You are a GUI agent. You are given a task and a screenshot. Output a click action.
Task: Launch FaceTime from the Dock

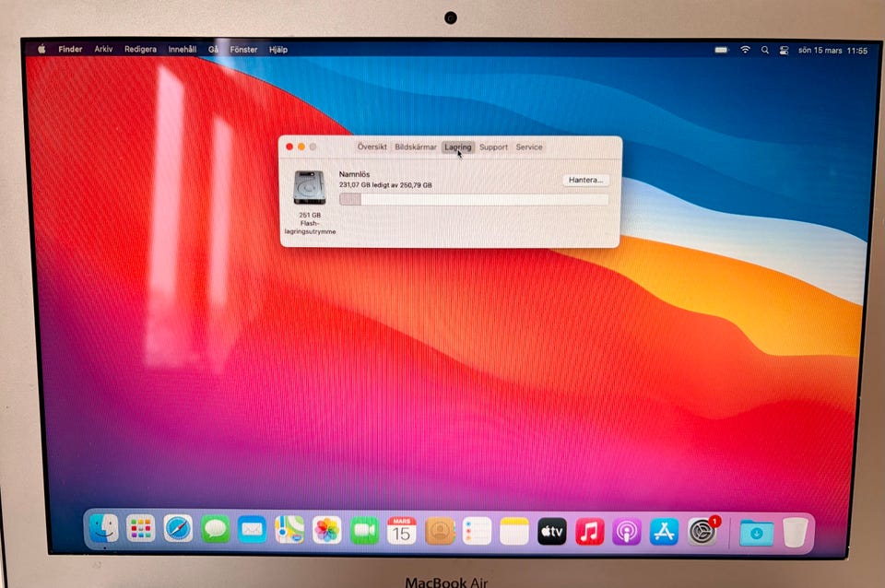(365, 531)
